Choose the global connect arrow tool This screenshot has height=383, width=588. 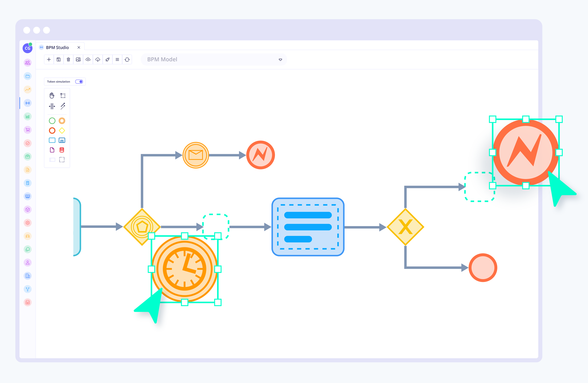(x=63, y=106)
